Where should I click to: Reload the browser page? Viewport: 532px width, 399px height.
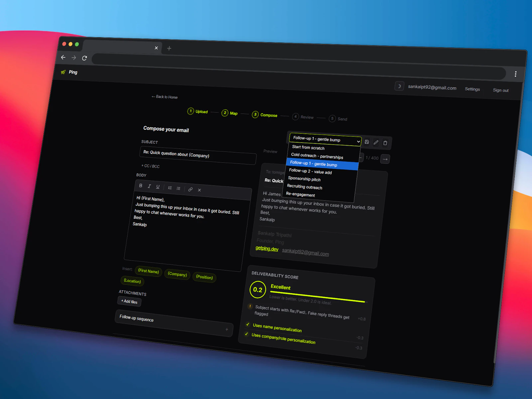click(x=84, y=58)
